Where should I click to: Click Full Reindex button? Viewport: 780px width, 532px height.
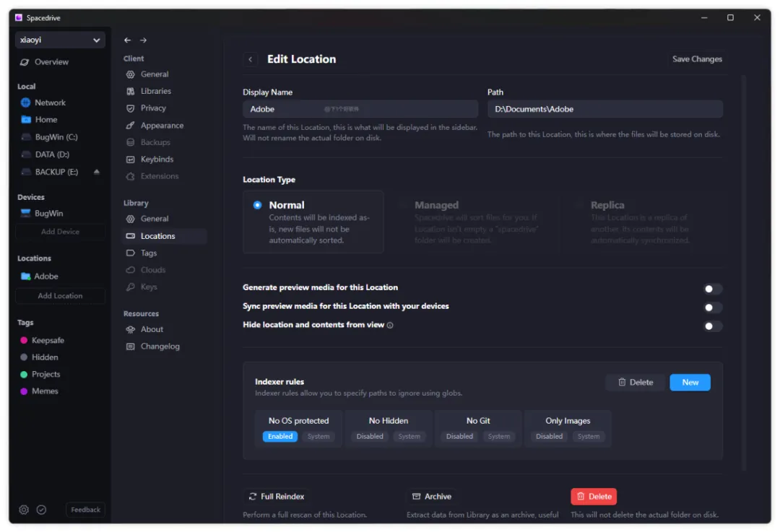tap(277, 496)
